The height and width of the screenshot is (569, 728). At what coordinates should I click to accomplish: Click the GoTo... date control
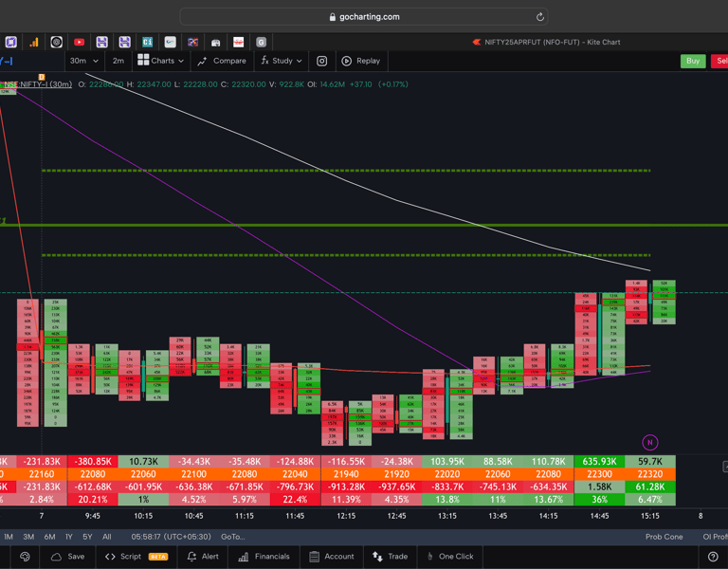click(232, 537)
